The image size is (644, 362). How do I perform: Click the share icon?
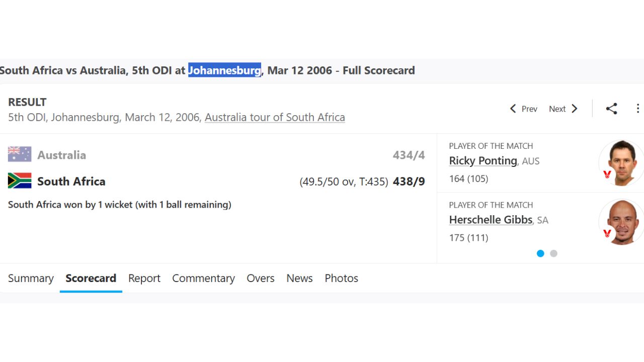611,109
